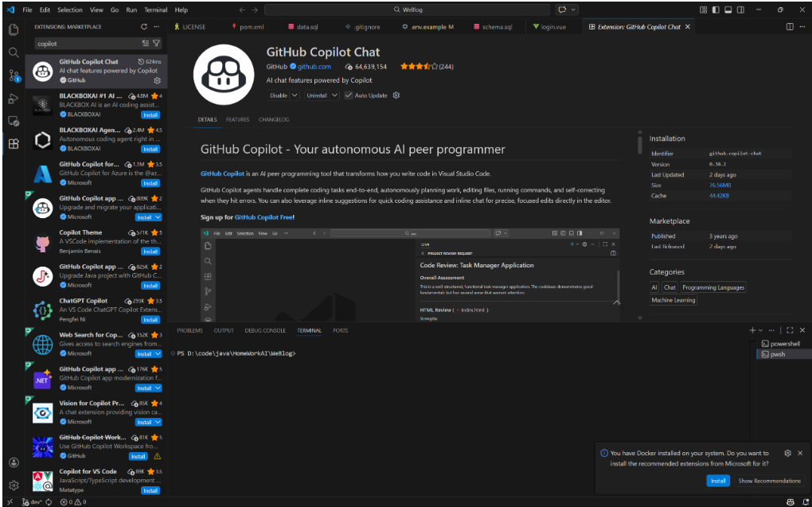Viewport: 812px width, 507px height.
Task: Open extension settings gear beside Auto Update
Action: point(396,96)
